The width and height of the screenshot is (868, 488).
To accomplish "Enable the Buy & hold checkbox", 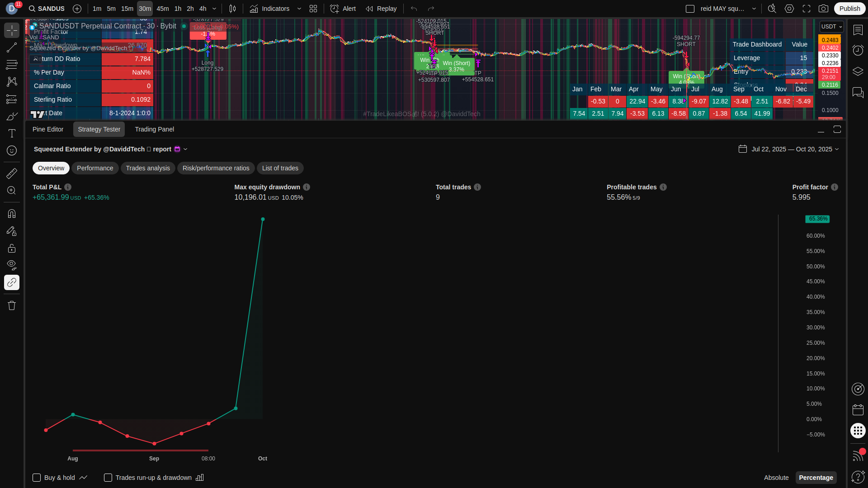I will (x=37, y=478).
